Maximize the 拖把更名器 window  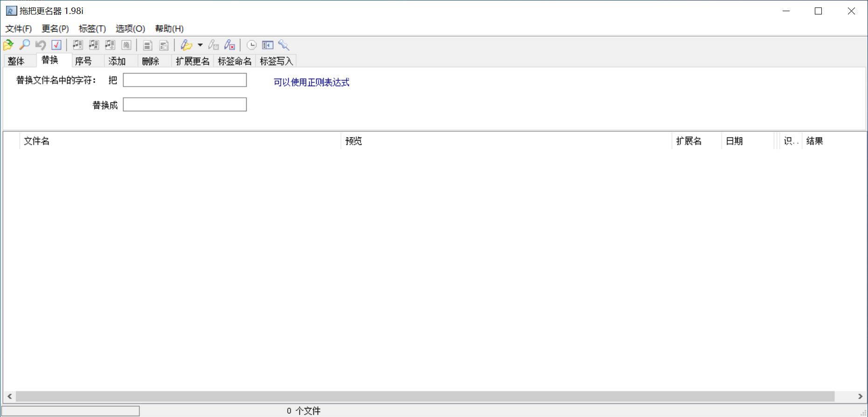tap(819, 11)
